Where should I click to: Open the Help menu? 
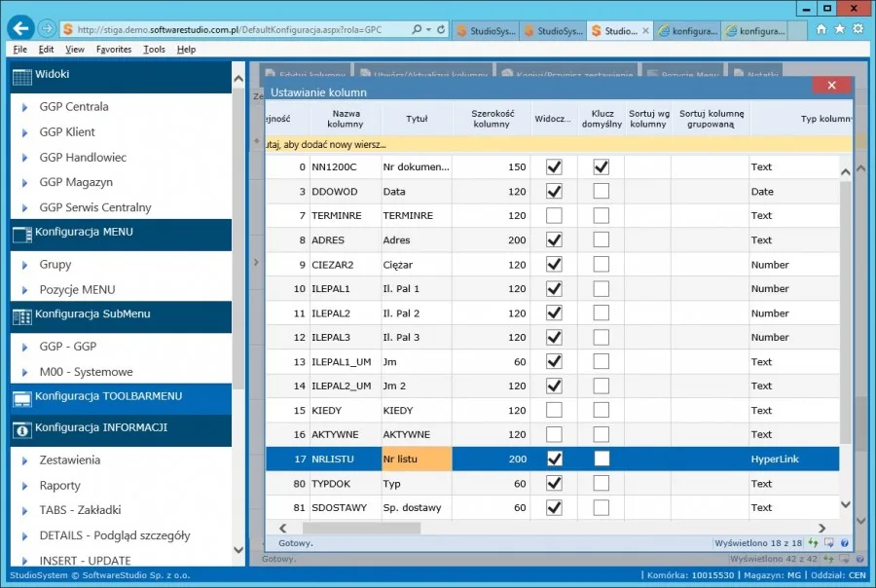[187, 50]
